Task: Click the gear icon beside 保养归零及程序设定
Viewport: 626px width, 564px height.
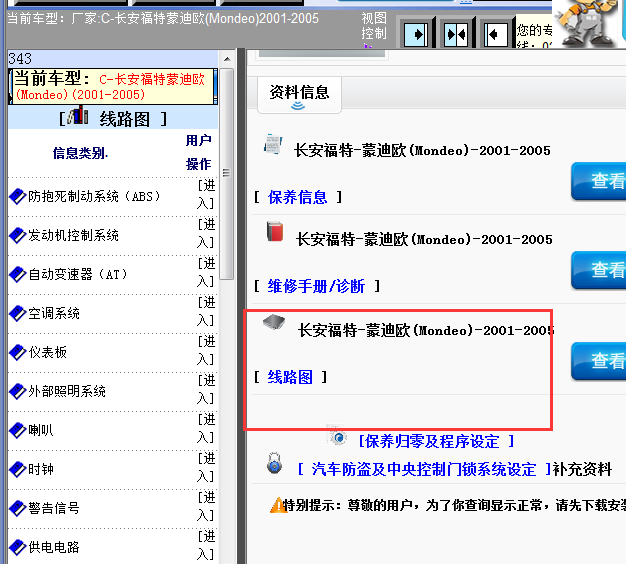Action: coord(338,436)
